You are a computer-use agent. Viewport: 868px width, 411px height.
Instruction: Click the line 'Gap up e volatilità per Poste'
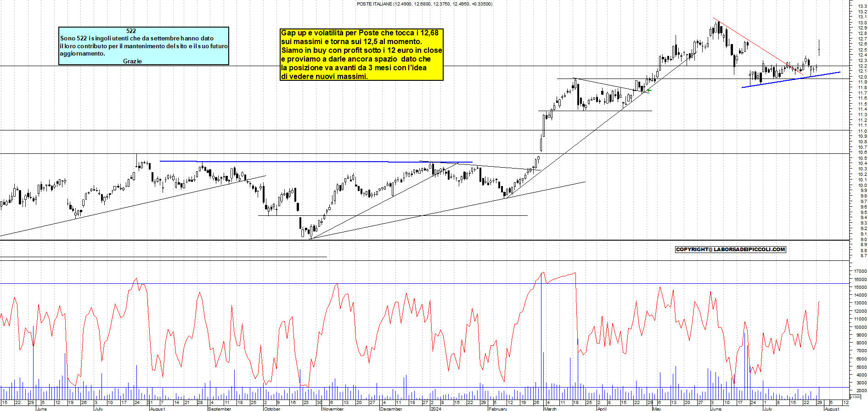click(x=360, y=33)
